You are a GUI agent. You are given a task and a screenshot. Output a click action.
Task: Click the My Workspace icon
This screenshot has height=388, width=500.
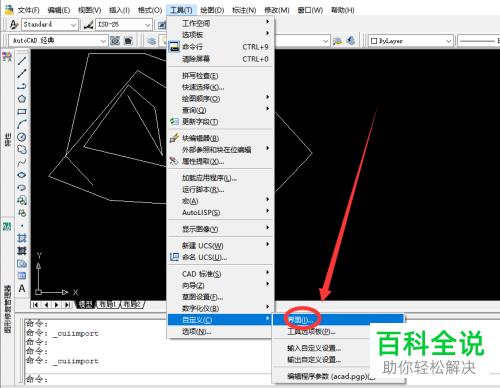[x=128, y=41]
